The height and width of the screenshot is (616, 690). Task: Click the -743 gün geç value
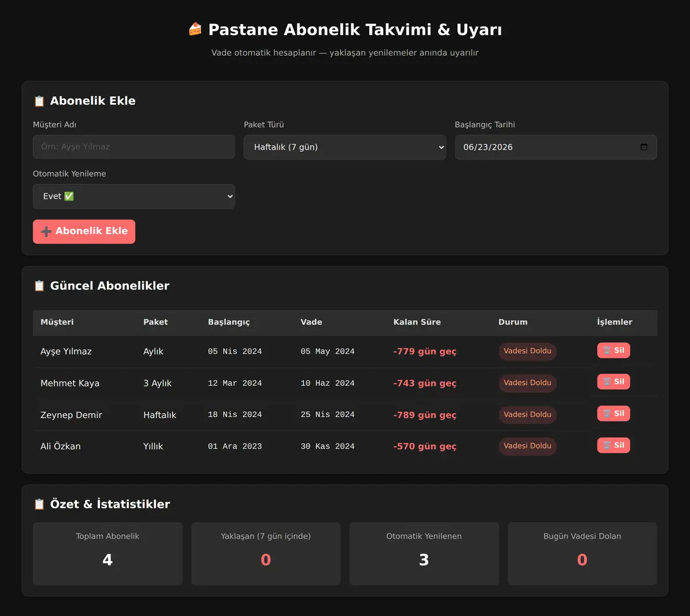(x=425, y=383)
